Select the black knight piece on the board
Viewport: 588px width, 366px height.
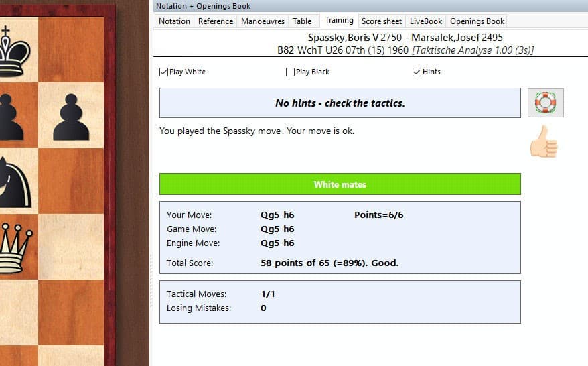[15, 182]
